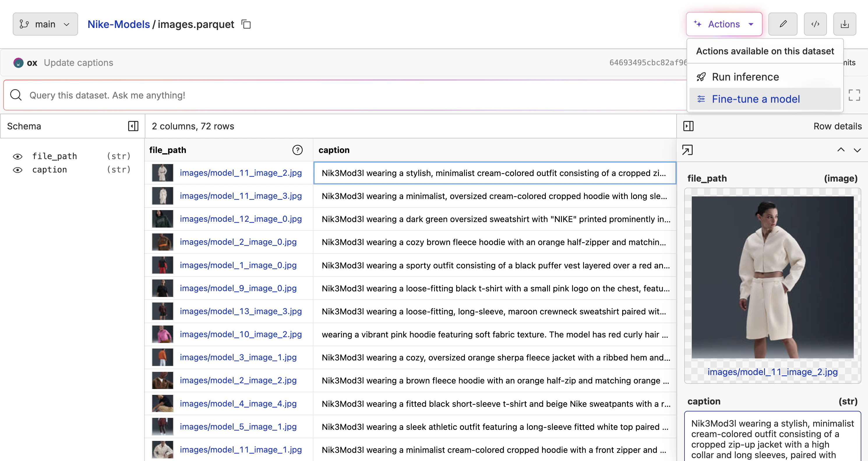Image resolution: width=868 pixels, height=461 pixels.
Task: Collapse the Schema panel icon
Action: [x=133, y=126]
